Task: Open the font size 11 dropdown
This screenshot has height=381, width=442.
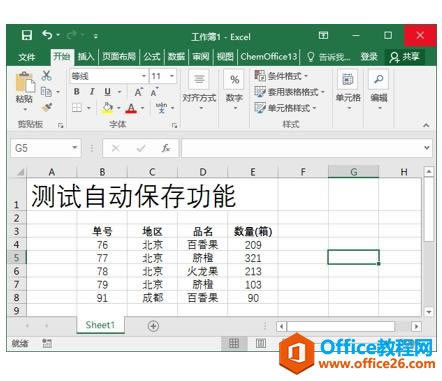Action: tap(172, 76)
